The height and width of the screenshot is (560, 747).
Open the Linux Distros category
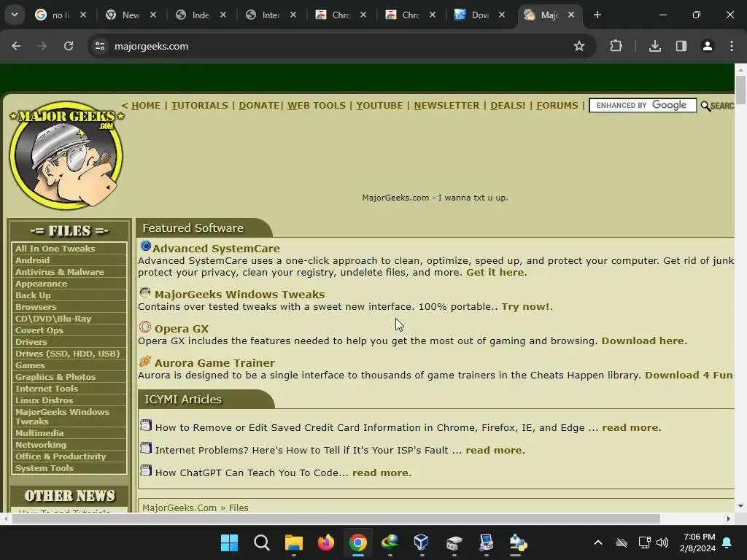click(x=44, y=400)
